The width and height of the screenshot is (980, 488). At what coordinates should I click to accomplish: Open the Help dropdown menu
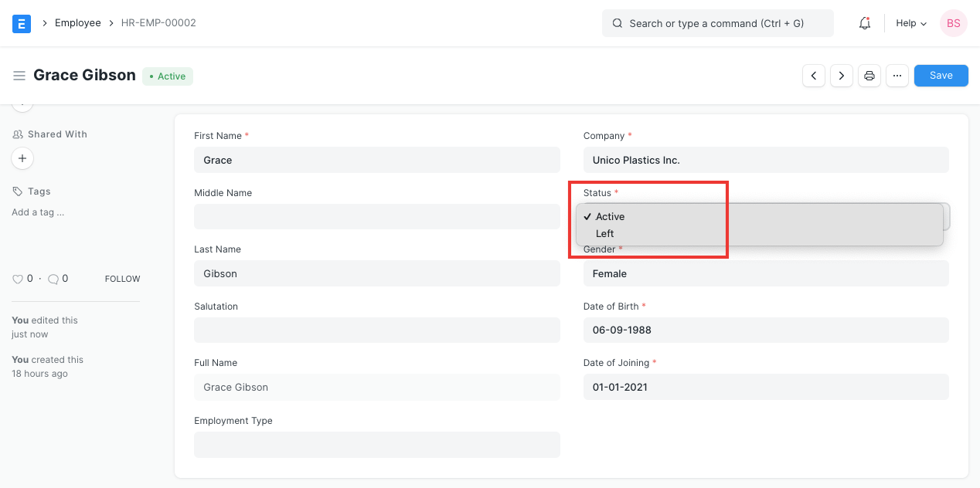(x=910, y=23)
